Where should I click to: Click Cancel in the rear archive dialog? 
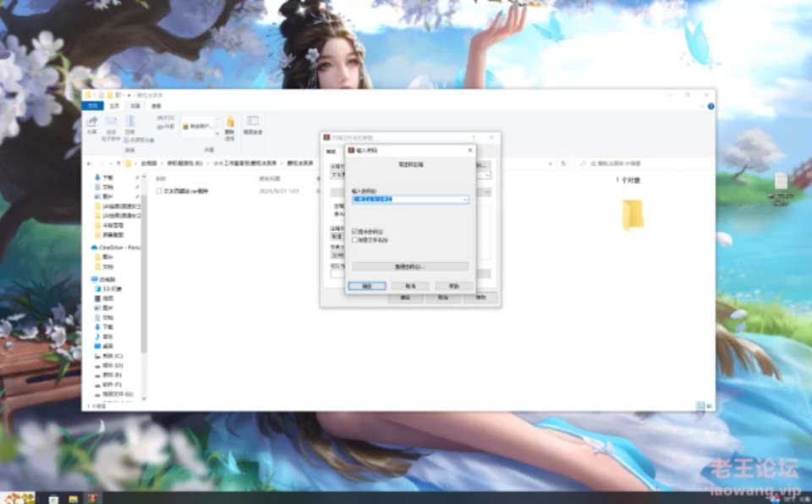point(442,298)
